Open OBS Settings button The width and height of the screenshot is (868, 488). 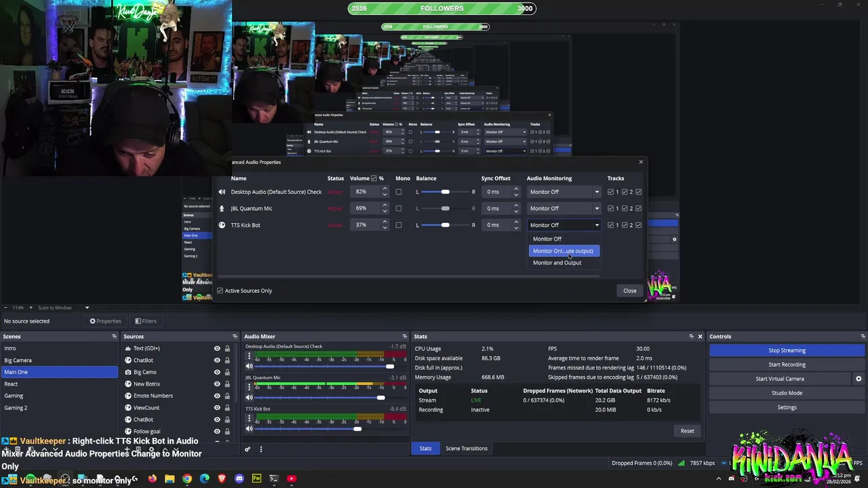pos(787,407)
